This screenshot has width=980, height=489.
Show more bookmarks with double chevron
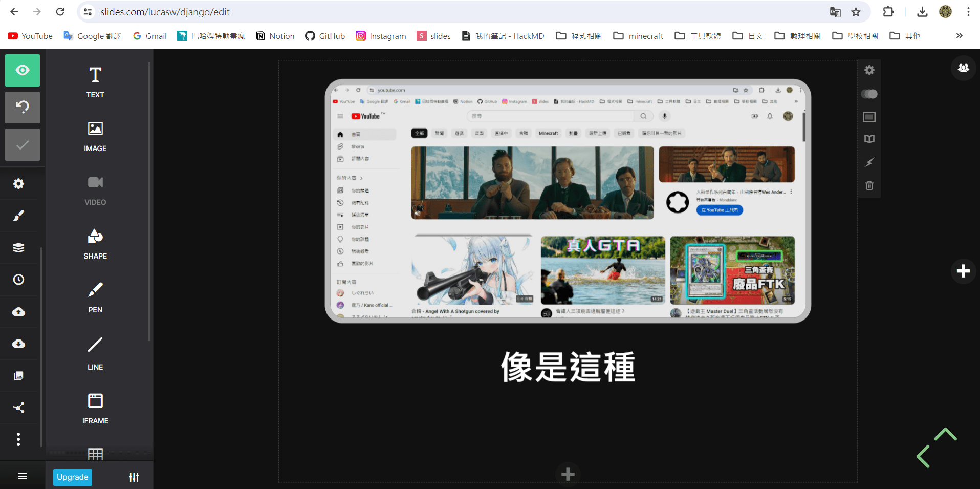click(960, 36)
